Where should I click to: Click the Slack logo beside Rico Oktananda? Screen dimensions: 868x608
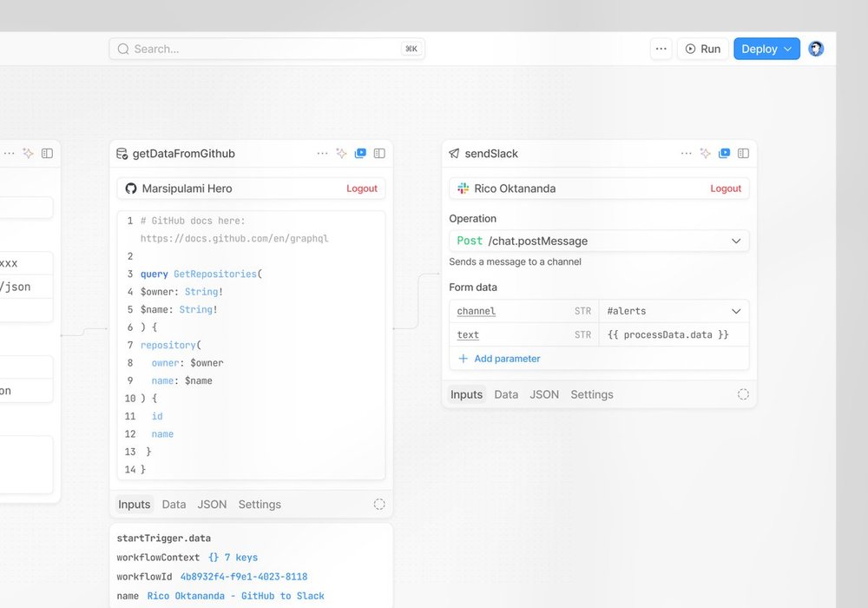coord(464,188)
